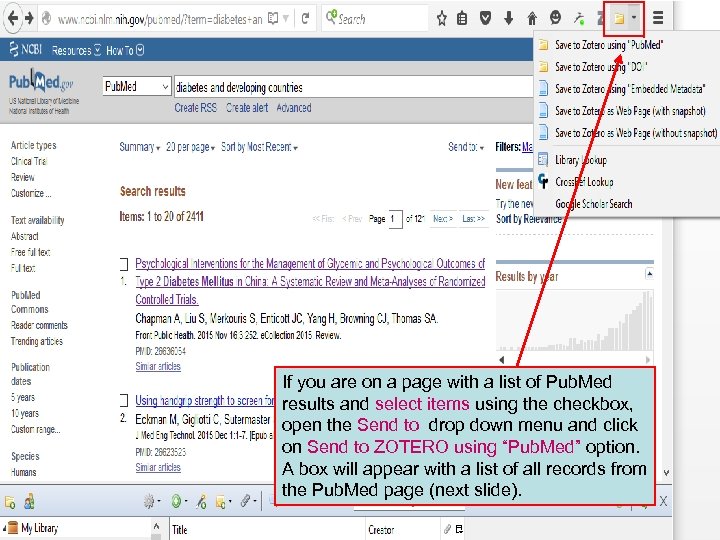Click Zotero paperclip attachment icon
This screenshot has width=720, height=540.
pyautogui.click(x=246, y=501)
